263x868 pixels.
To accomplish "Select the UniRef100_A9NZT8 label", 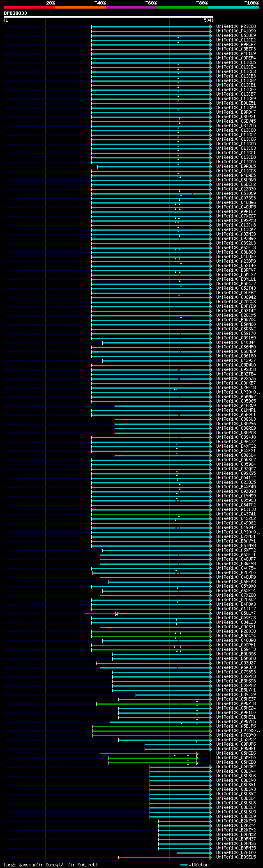I will pyautogui.click(x=236, y=703).
